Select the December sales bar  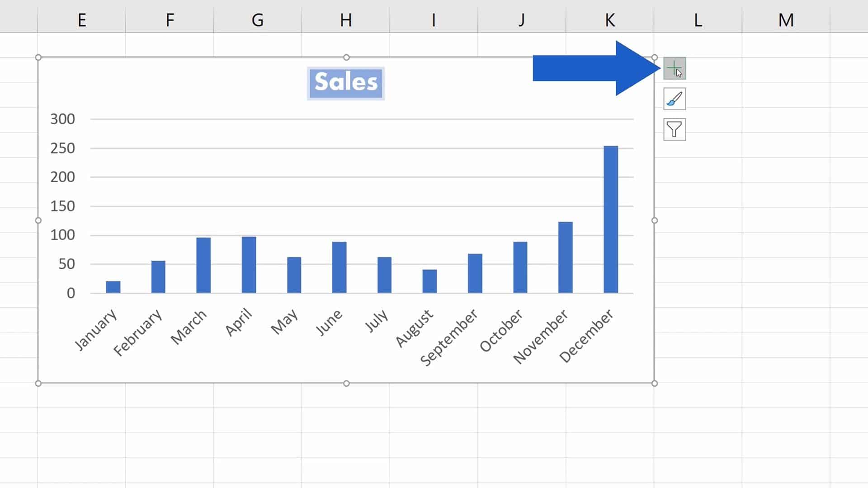[611, 217]
